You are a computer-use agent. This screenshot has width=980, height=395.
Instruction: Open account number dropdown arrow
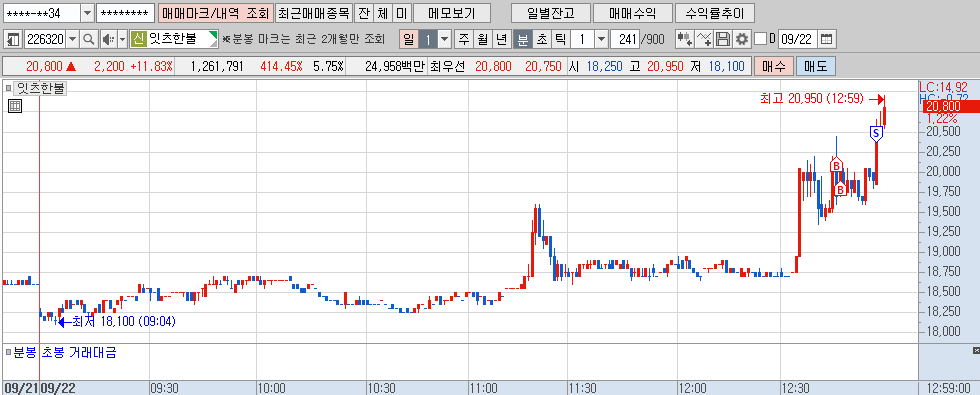[88, 13]
